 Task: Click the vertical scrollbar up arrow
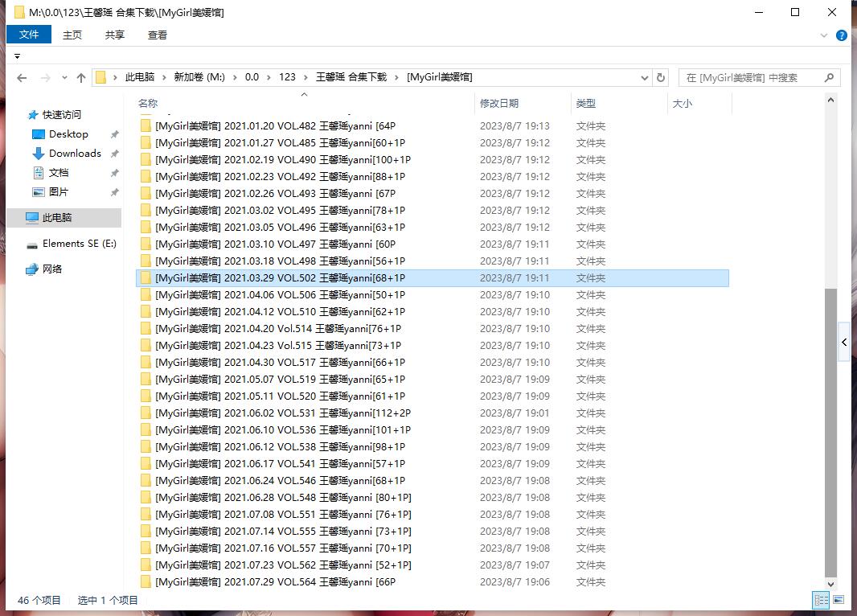point(830,100)
